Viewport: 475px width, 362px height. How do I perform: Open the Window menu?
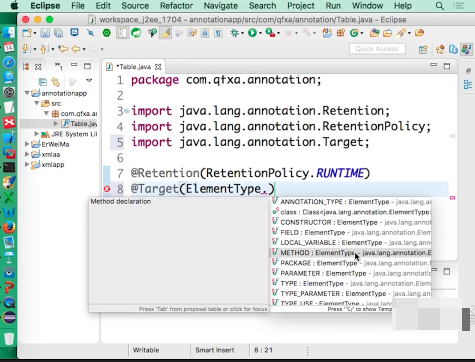tap(367, 6)
